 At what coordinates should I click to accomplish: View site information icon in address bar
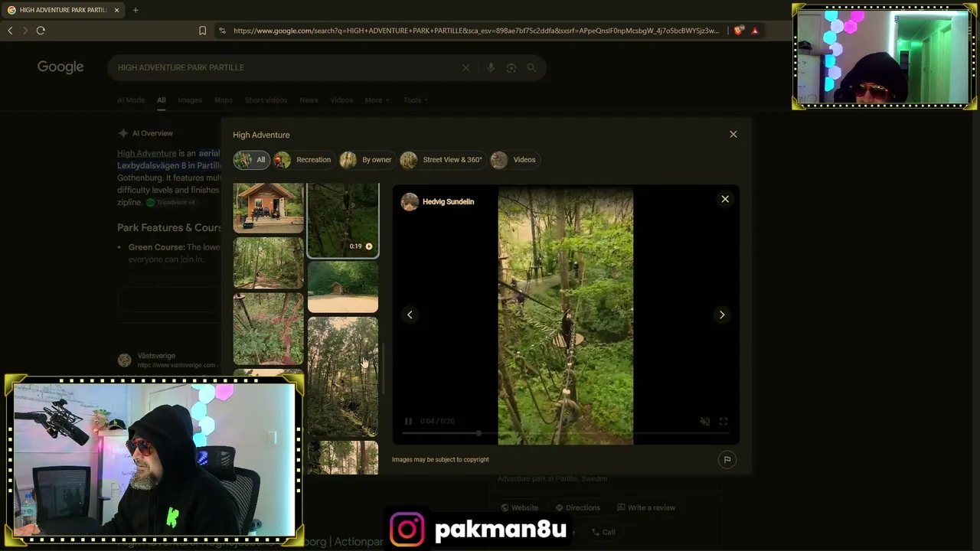tap(222, 31)
